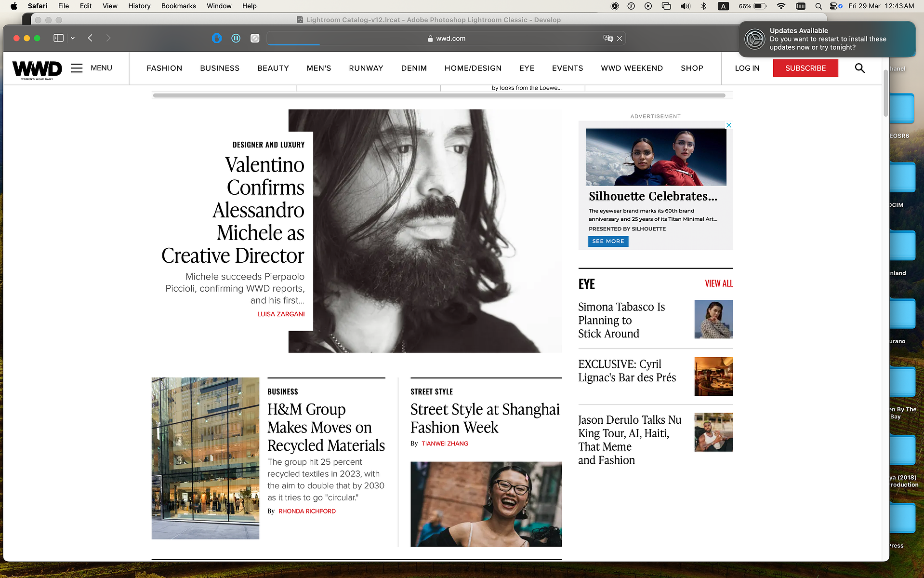924x578 pixels.
Task: Open Valentino Confirms Alessandro Michele headline
Action: pyautogui.click(x=233, y=210)
